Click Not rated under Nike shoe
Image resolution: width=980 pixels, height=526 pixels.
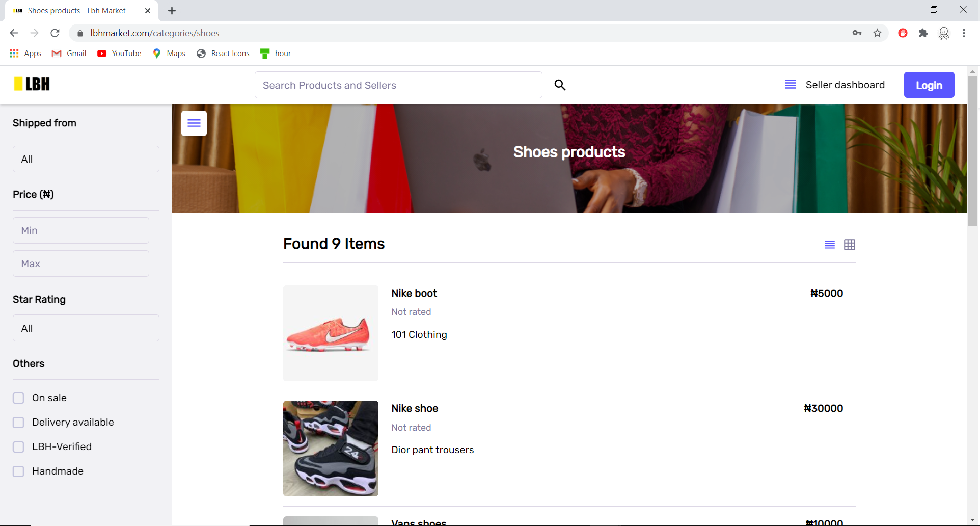point(411,428)
